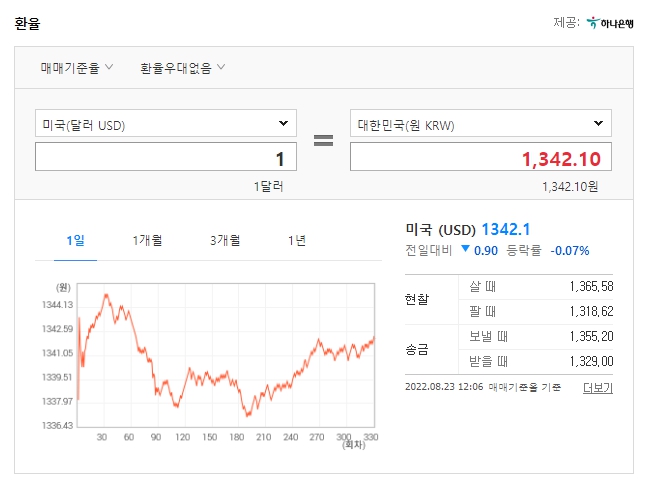This screenshot has height=486, width=652.
Task: Click the 330 x-axis label
Action: (371, 437)
